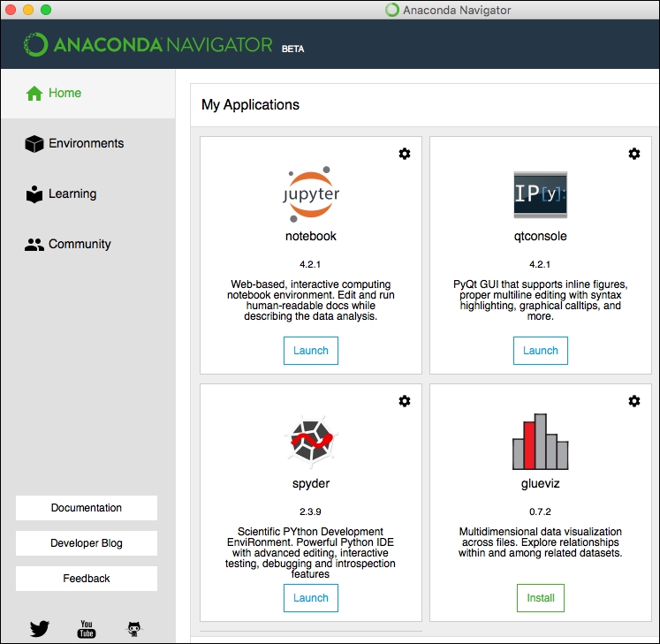Click the glueviz version 0.7.2 text

(540, 511)
